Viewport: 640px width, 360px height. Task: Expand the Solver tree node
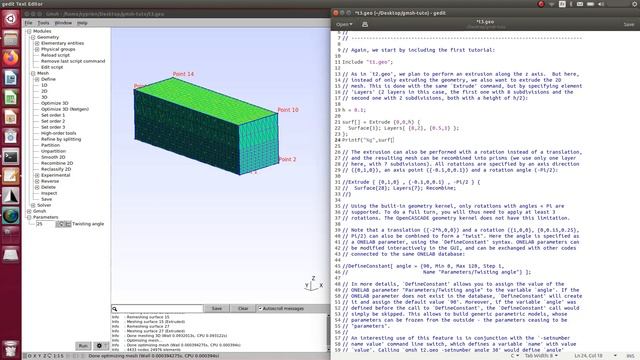coord(33,205)
